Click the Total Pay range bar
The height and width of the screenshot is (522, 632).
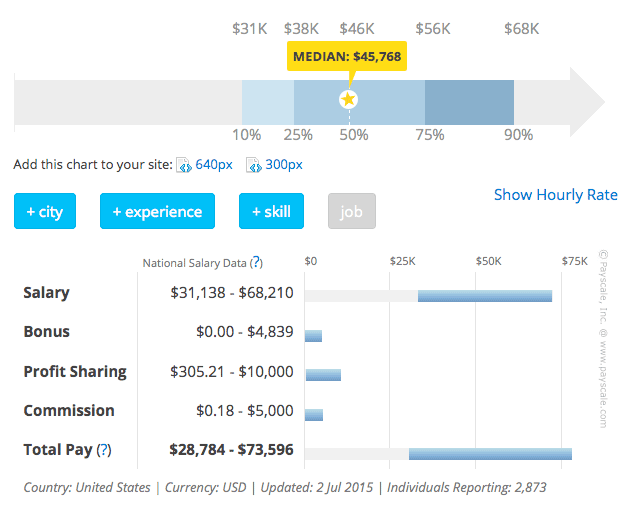(490, 454)
